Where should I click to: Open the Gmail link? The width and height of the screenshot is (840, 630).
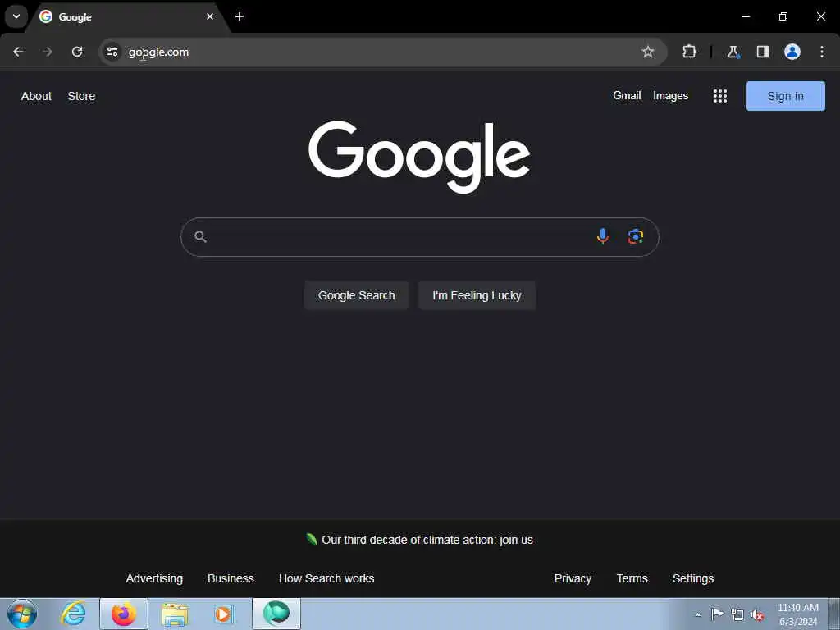[x=627, y=95]
